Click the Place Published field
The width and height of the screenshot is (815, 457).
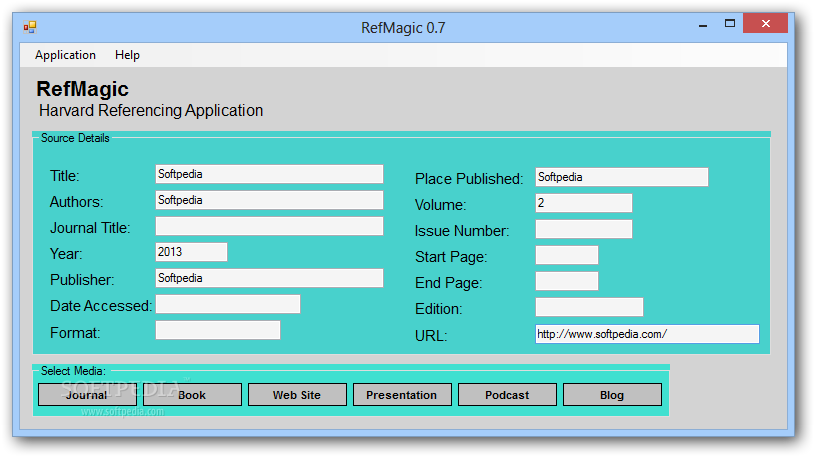[622, 177]
